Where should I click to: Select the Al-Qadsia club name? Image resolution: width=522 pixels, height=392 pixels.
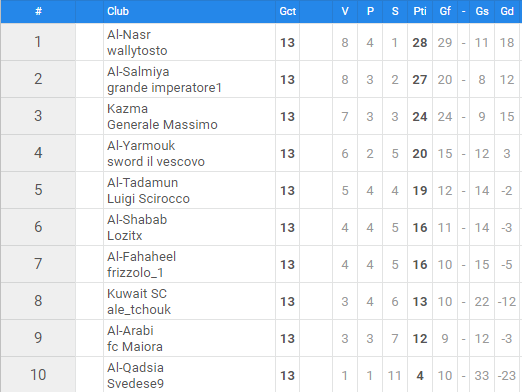(x=135, y=368)
